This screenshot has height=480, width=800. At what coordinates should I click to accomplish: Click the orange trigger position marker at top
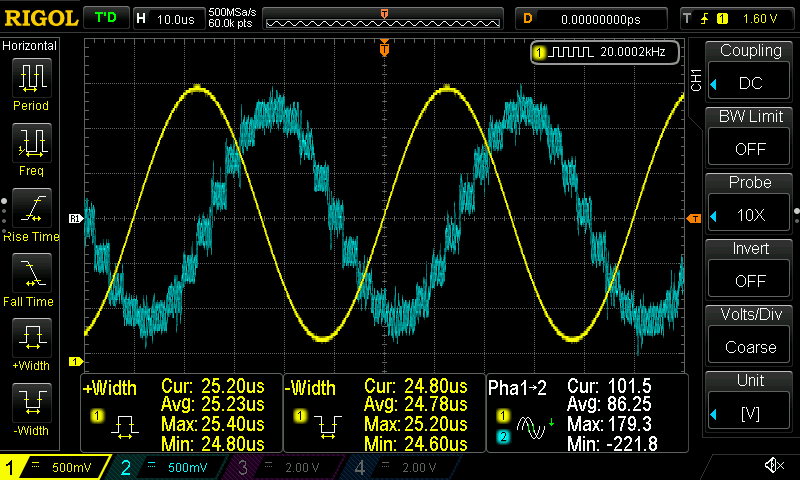pyautogui.click(x=384, y=48)
